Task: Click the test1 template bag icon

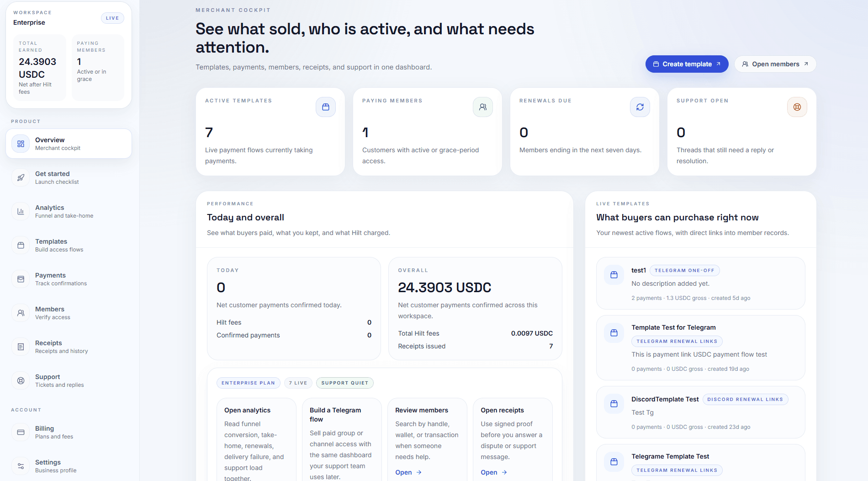Action: 614,275
